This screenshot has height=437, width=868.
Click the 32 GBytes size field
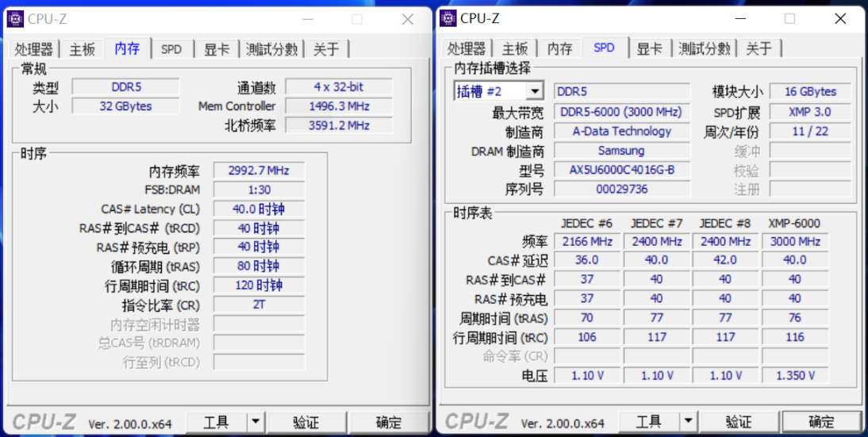click(x=125, y=106)
